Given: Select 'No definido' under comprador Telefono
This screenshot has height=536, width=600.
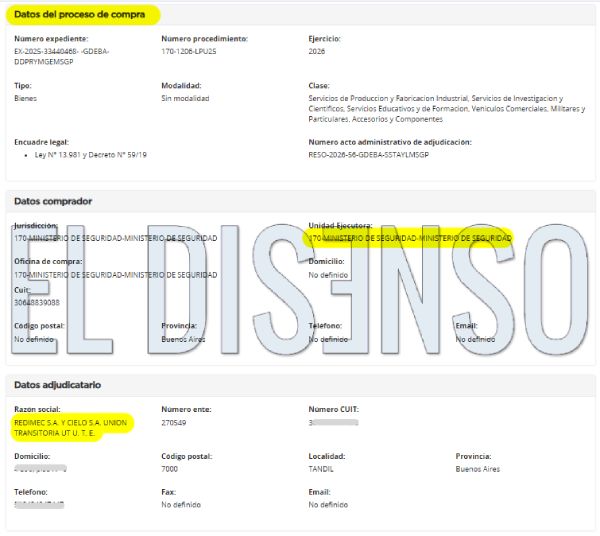Looking at the screenshot, I should (328, 339).
